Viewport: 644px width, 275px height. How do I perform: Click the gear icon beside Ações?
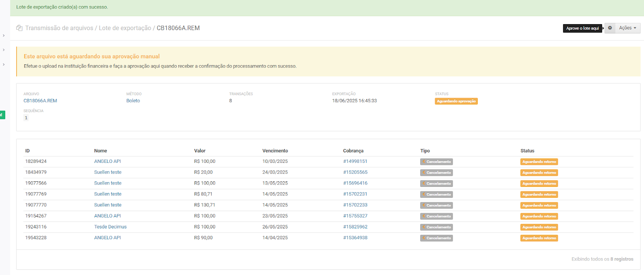pos(610,28)
